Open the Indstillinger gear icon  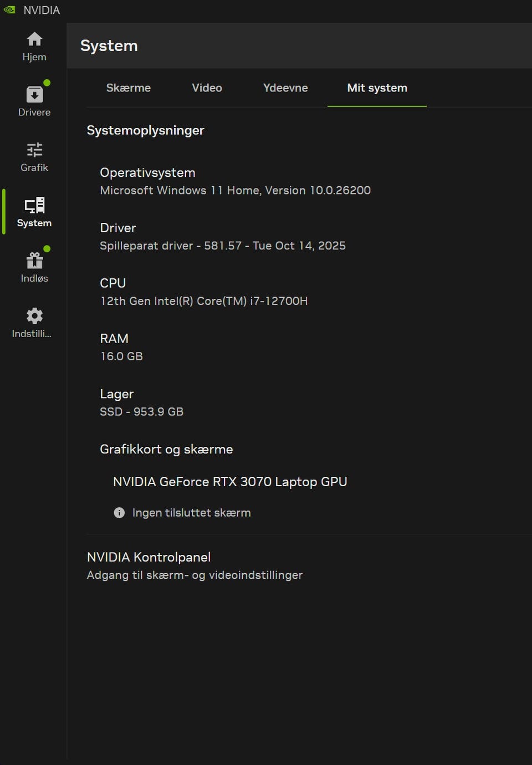34,316
